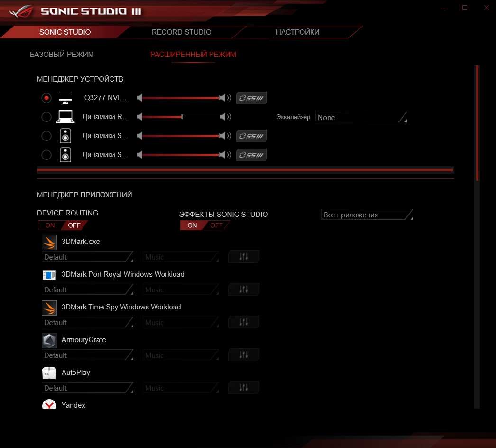Open the equalizer settings icon for 3DMark Port Royal
Viewport: 496px width, 448px height.
[x=244, y=289]
